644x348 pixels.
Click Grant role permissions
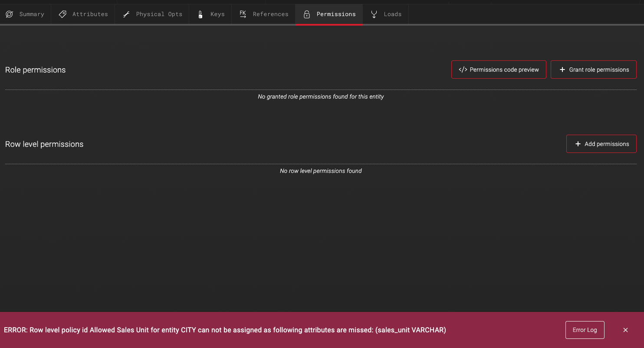(593, 70)
